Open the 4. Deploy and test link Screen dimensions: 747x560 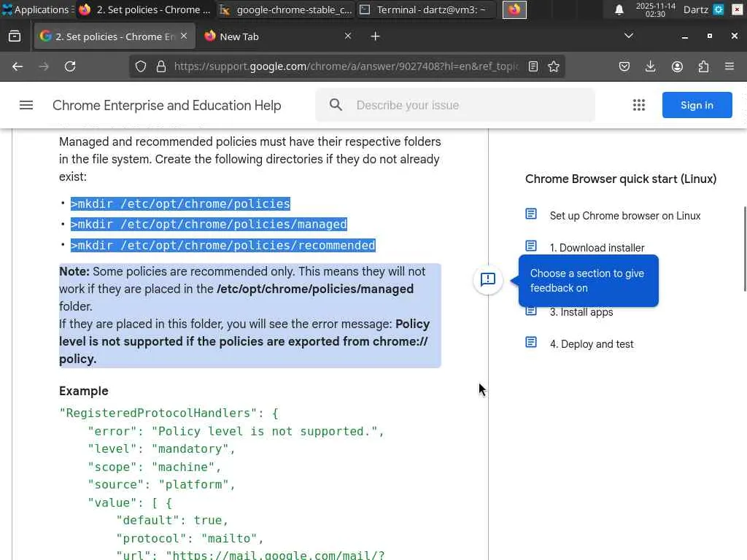tap(592, 344)
